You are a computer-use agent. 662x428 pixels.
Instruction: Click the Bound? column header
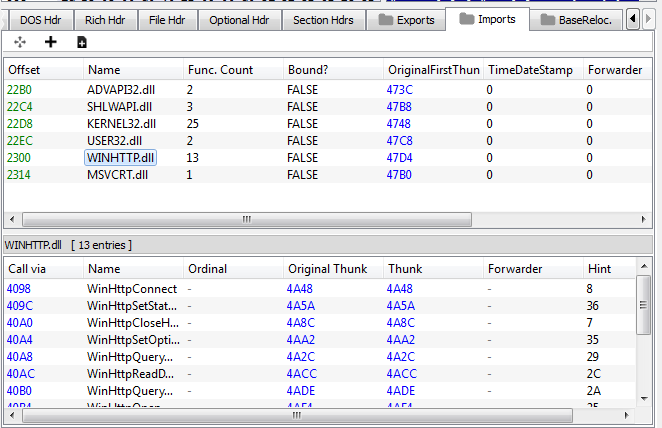[333, 70]
